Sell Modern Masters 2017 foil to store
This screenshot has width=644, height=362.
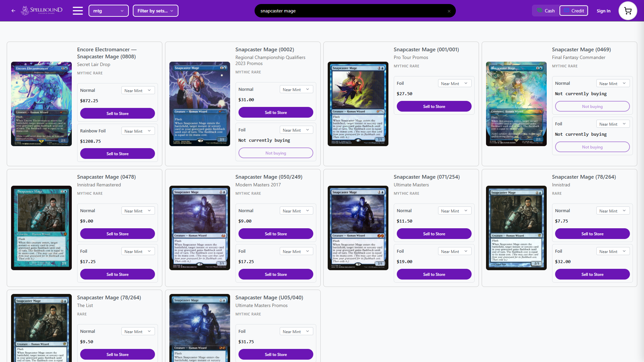275,274
